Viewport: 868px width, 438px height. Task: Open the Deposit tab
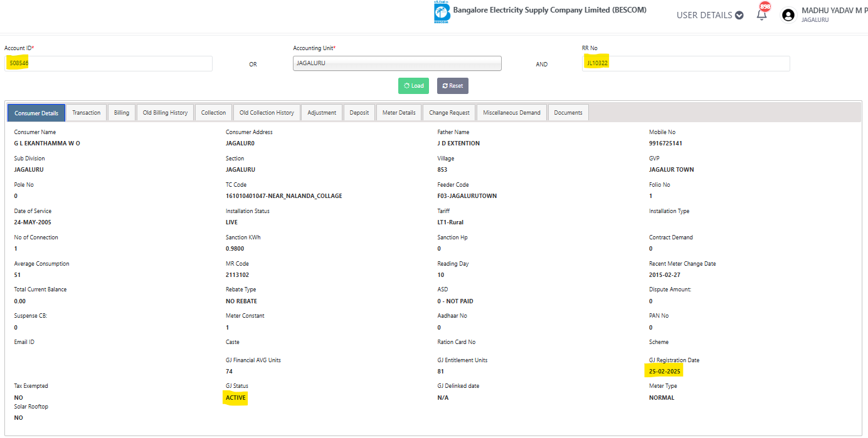[359, 113]
